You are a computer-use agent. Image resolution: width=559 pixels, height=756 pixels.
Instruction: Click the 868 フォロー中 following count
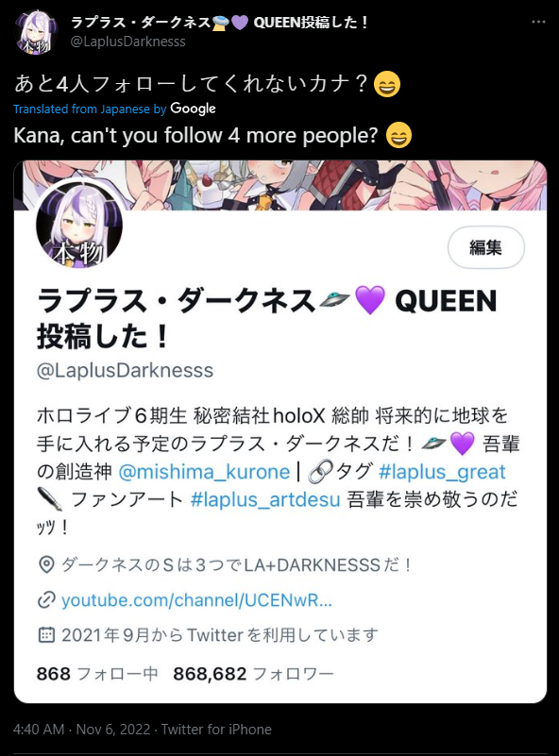point(97,674)
